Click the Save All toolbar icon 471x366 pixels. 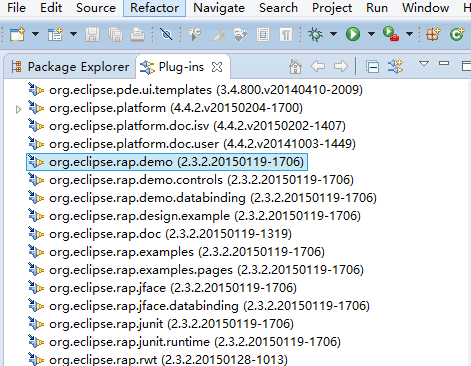tap(115, 34)
